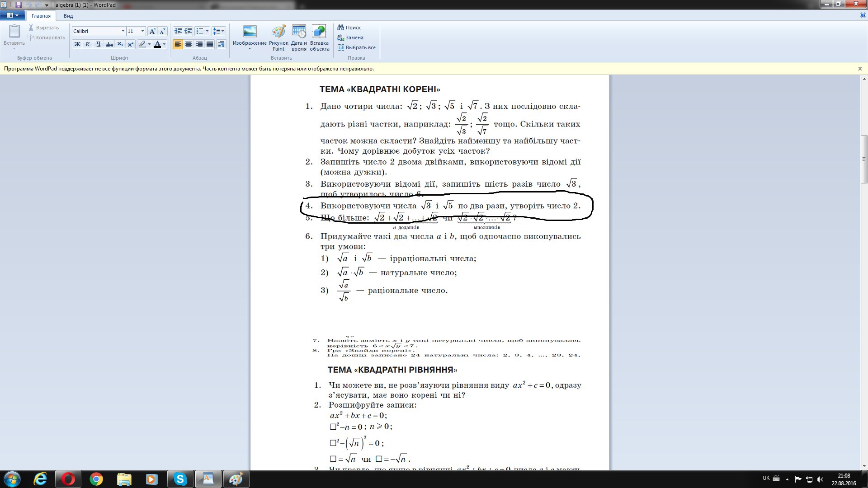The image size is (868, 488).
Task: Apply strikethrough formatting
Action: click(x=109, y=44)
